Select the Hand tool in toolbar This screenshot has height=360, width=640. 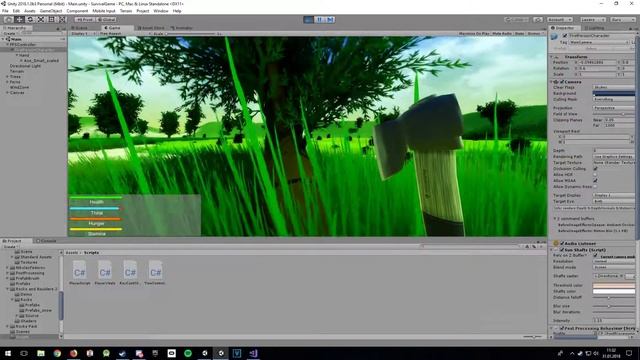point(8,20)
